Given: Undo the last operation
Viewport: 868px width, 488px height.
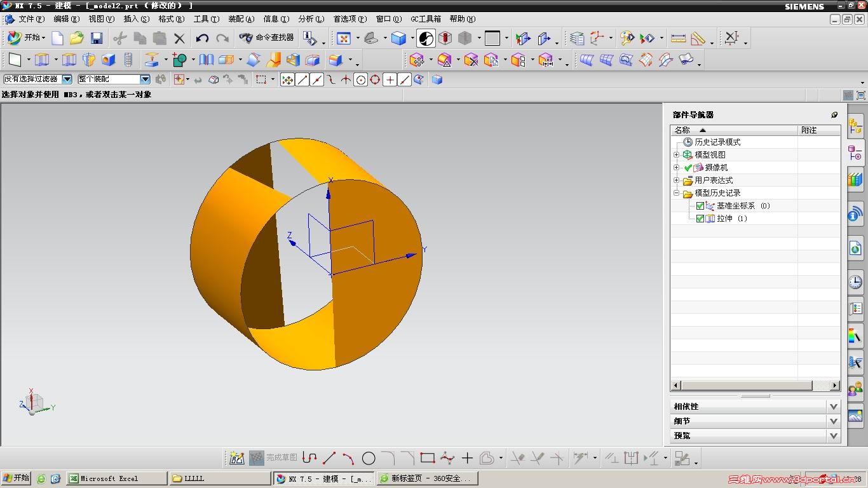Looking at the screenshot, I should (202, 38).
